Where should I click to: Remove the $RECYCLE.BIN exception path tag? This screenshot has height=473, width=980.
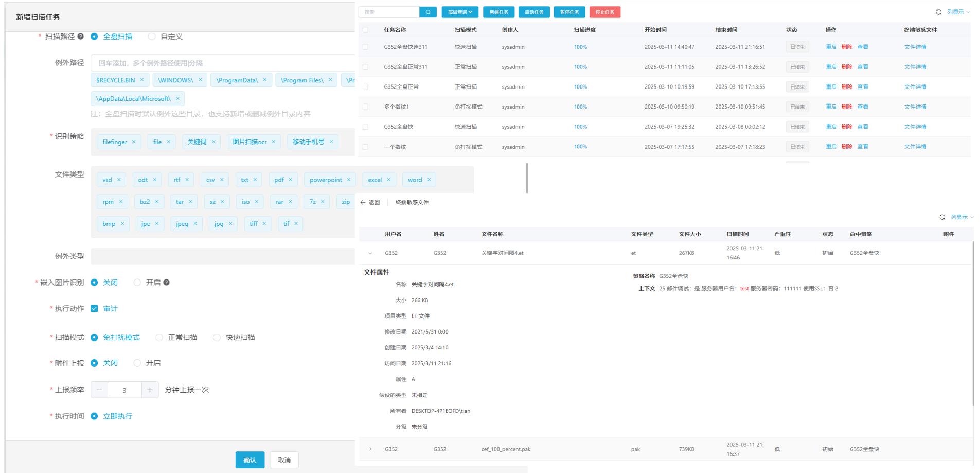point(142,80)
